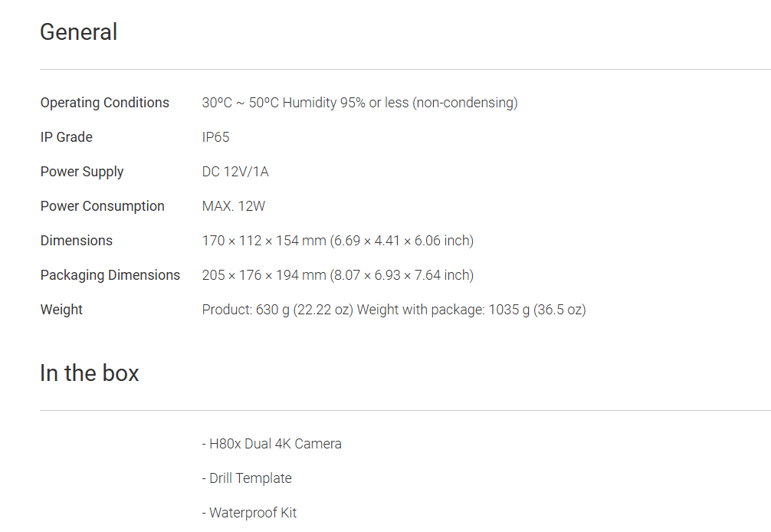Select the Drill Template list item
The image size is (771, 532).
[x=247, y=478]
